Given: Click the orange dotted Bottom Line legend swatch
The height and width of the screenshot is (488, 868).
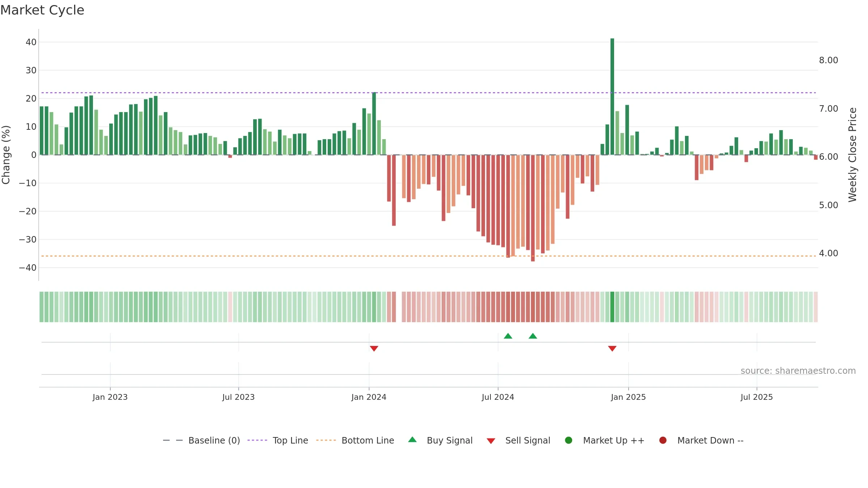Looking at the screenshot, I should click(326, 440).
